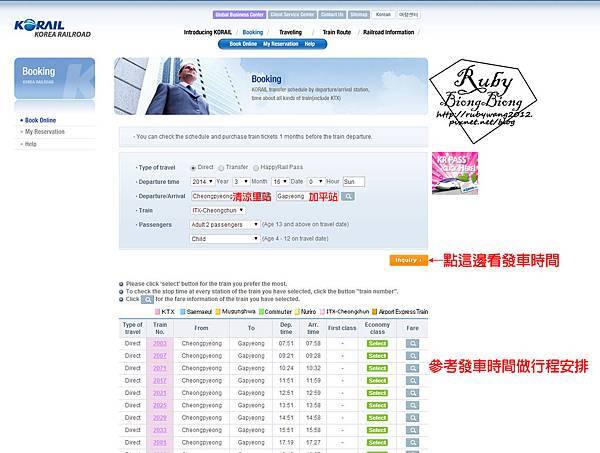
Task: Select economy class for 14:51 train
Action: click(x=377, y=418)
